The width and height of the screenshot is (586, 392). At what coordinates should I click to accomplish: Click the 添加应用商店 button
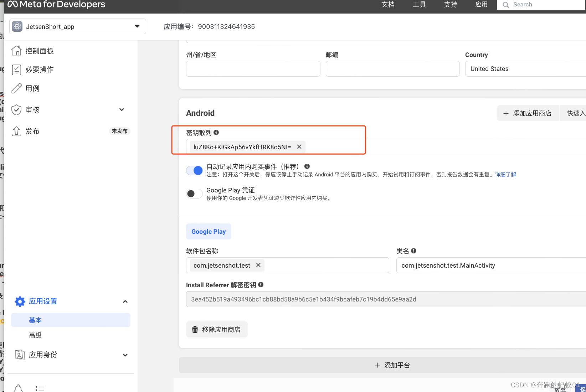pyautogui.click(x=528, y=113)
